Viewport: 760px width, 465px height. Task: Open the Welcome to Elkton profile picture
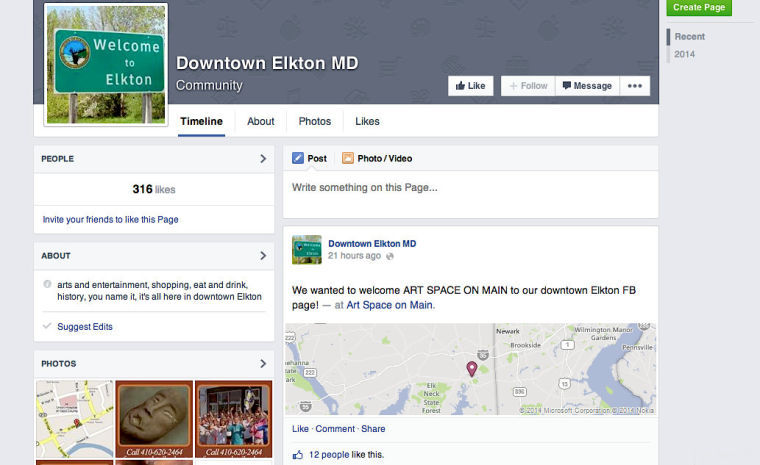click(106, 64)
